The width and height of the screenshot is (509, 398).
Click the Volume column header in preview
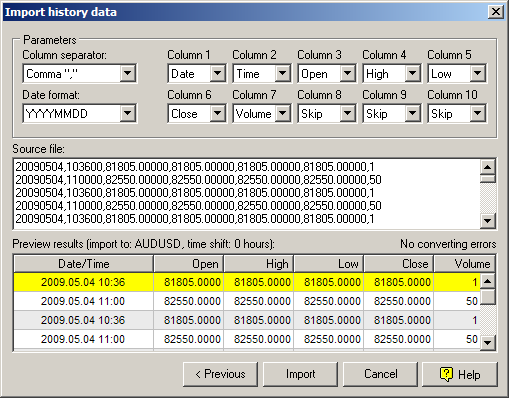[464, 264]
